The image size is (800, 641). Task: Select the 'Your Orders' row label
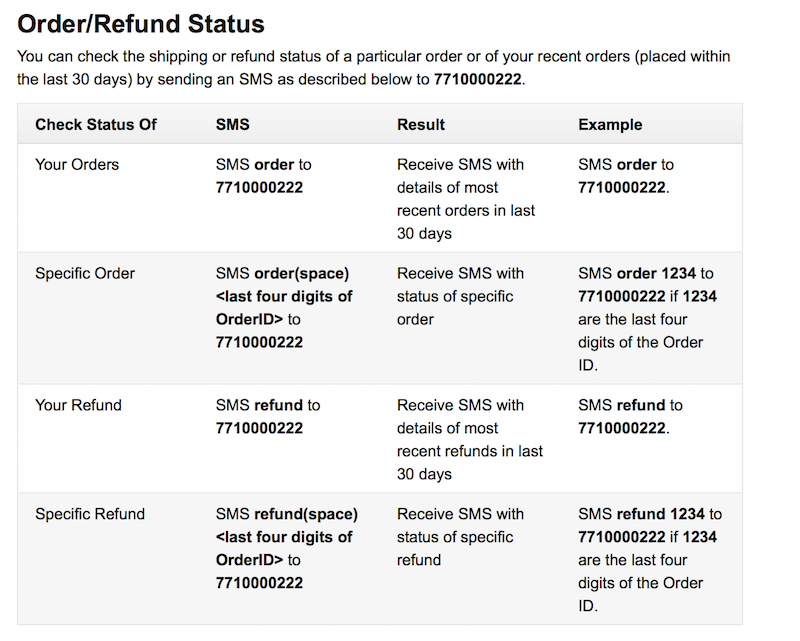(x=77, y=164)
